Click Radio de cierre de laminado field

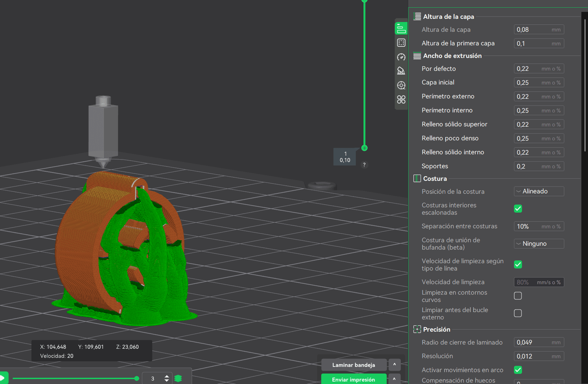pos(539,342)
